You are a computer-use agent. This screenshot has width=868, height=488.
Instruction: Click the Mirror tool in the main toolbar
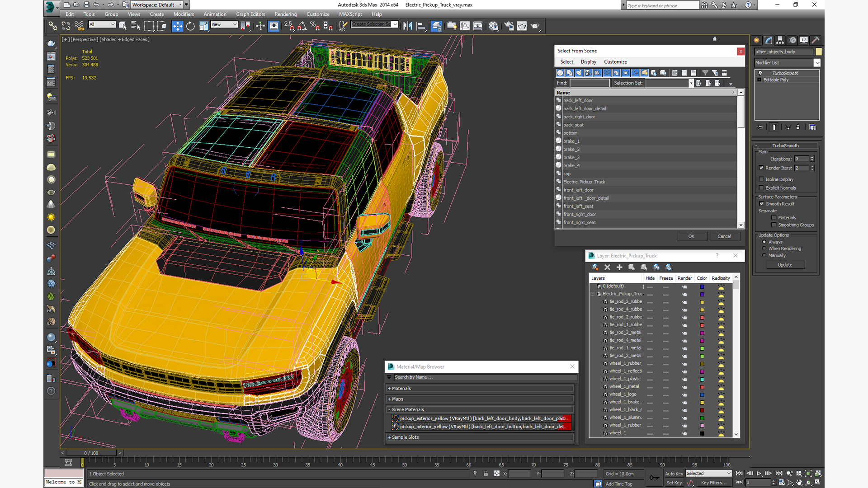point(408,26)
